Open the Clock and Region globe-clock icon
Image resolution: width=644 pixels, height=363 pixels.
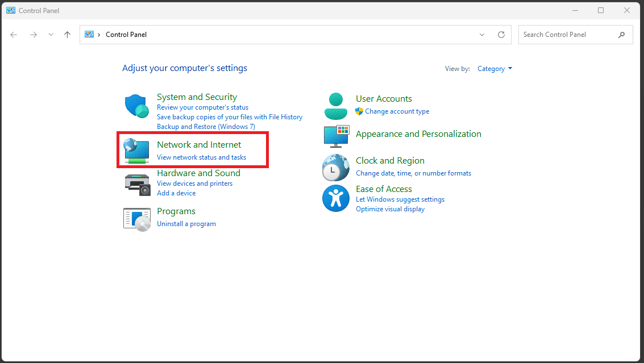point(336,168)
